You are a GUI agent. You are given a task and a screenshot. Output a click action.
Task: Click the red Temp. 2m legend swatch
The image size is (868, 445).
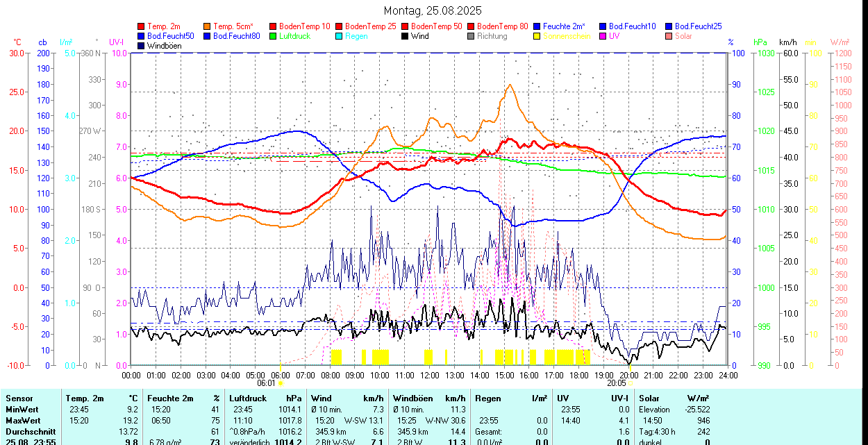141,26
